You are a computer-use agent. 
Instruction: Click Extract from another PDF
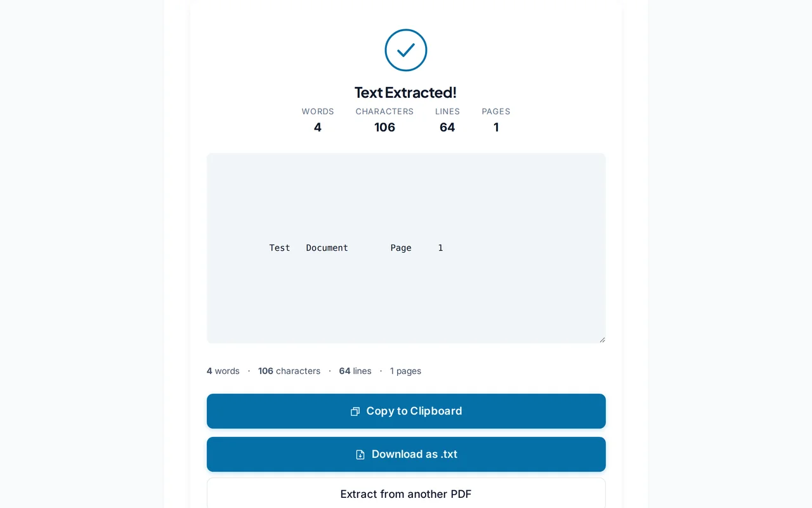coord(406,494)
